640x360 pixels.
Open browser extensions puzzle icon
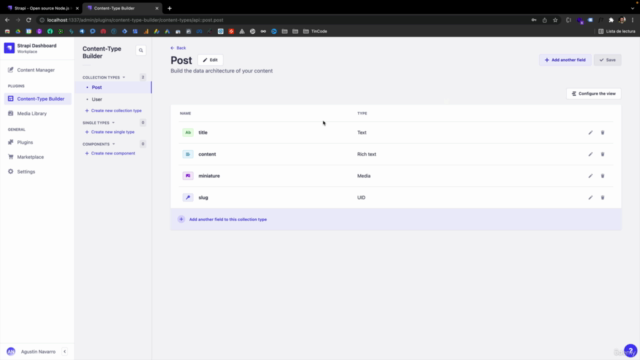(611, 20)
